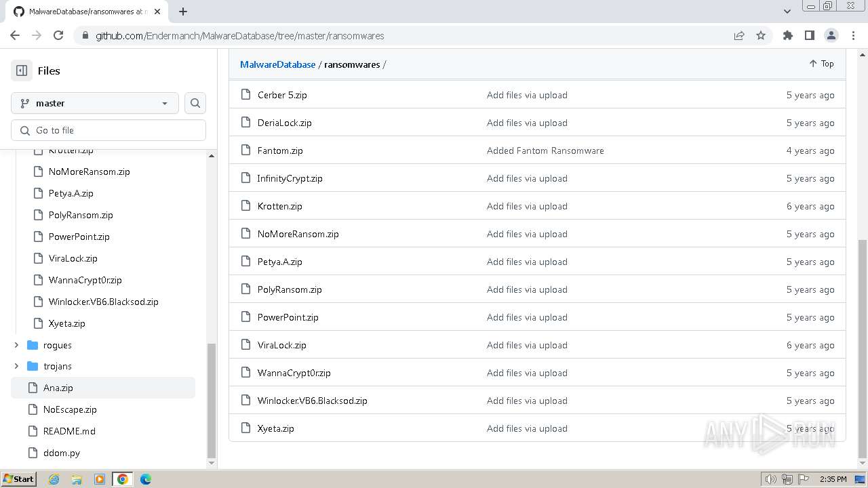Click page vertical scrollbar thumb

point(863,349)
